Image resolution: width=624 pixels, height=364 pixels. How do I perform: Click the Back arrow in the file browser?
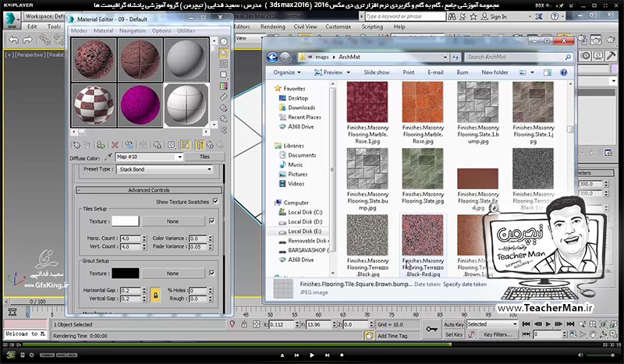coord(272,57)
